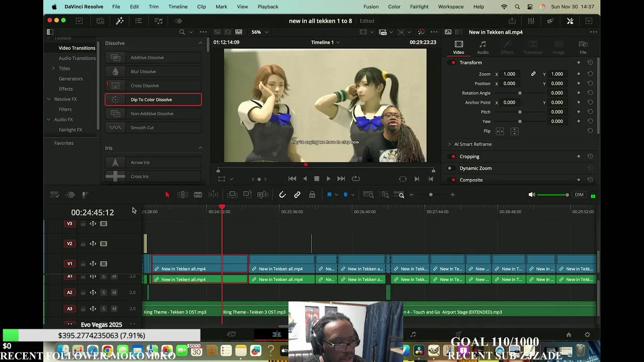Lock video track V1
The height and width of the screenshot is (362, 644).
(x=83, y=264)
